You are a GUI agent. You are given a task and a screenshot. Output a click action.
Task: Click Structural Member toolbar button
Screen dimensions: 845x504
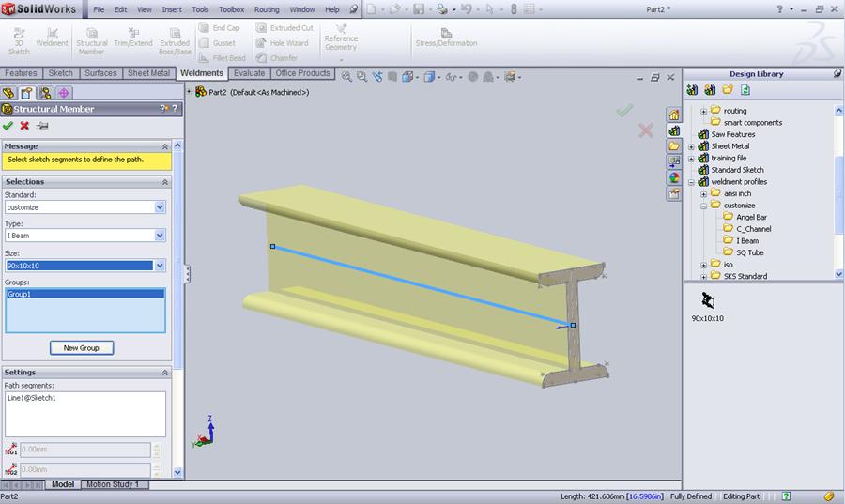[92, 41]
